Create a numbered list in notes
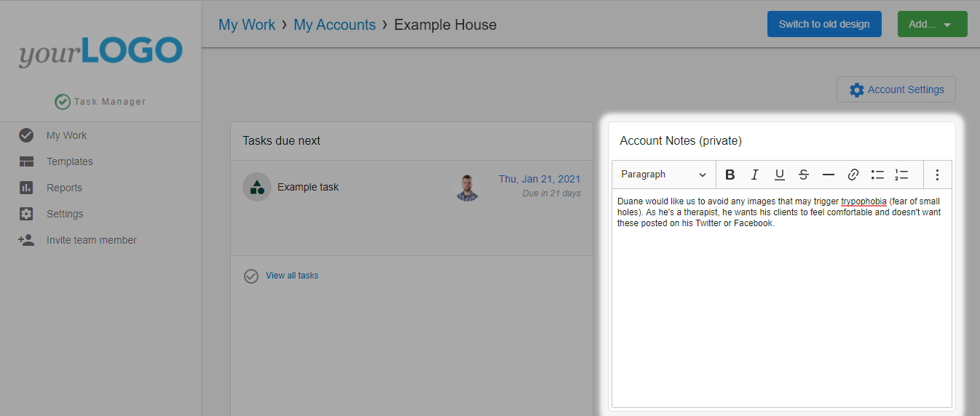The height and width of the screenshot is (416, 980). tap(901, 175)
